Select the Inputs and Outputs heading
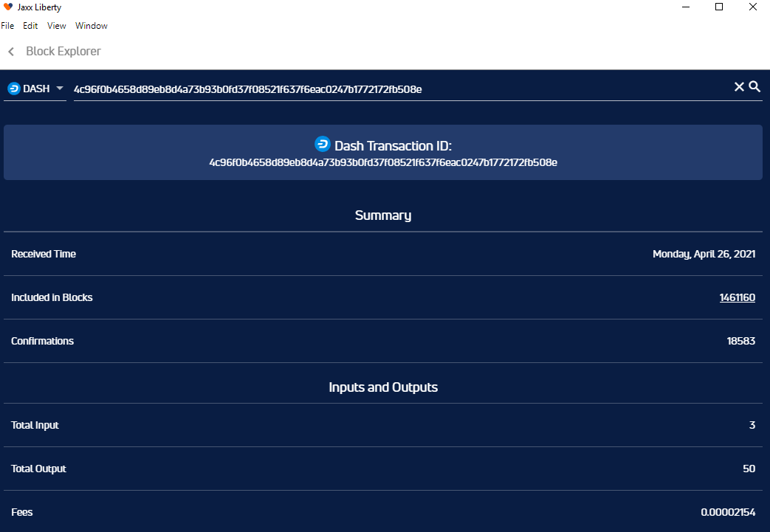Viewport: 770px width, 532px height. click(383, 387)
